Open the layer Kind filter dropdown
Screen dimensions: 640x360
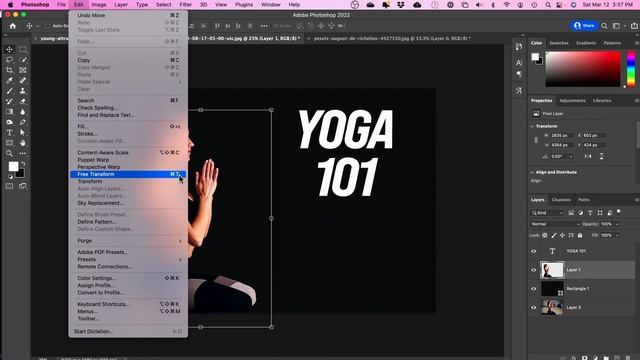547,213
